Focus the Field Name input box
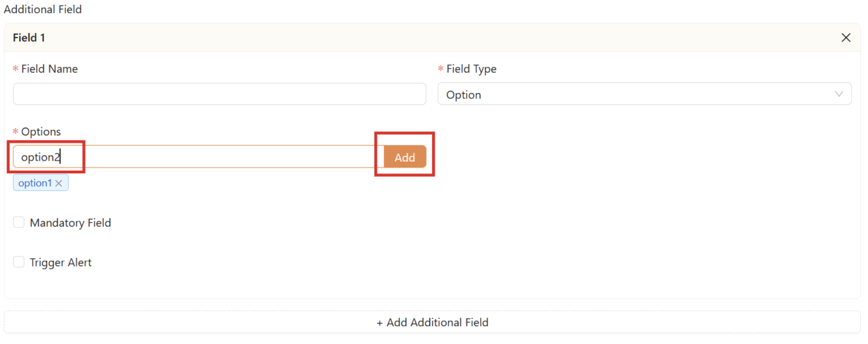The image size is (868, 344). click(x=218, y=94)
